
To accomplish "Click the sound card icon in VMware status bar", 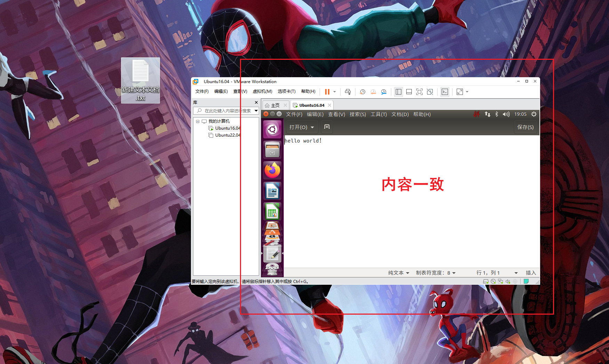I will click(x=508, y=281).
